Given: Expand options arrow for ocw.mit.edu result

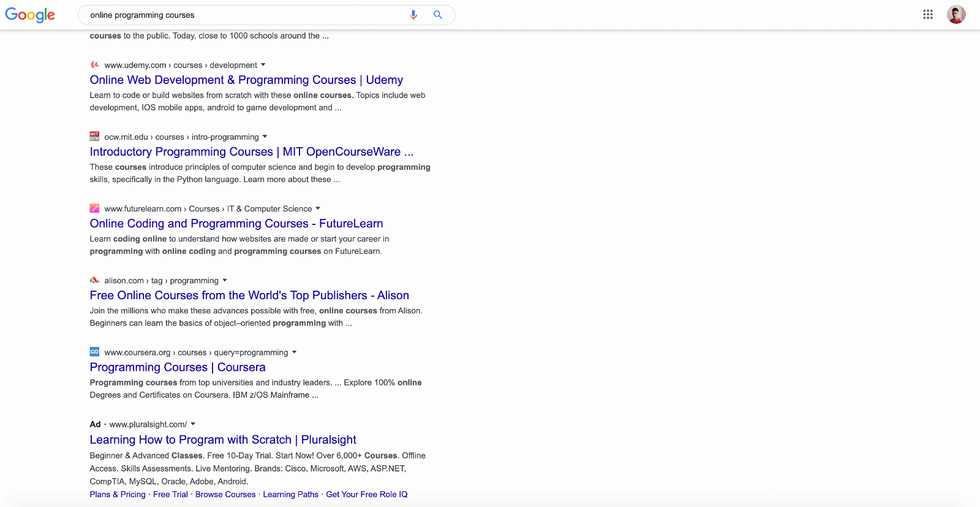Looking at the screenshot, I should pyautogui.click(x=265, y=137).
